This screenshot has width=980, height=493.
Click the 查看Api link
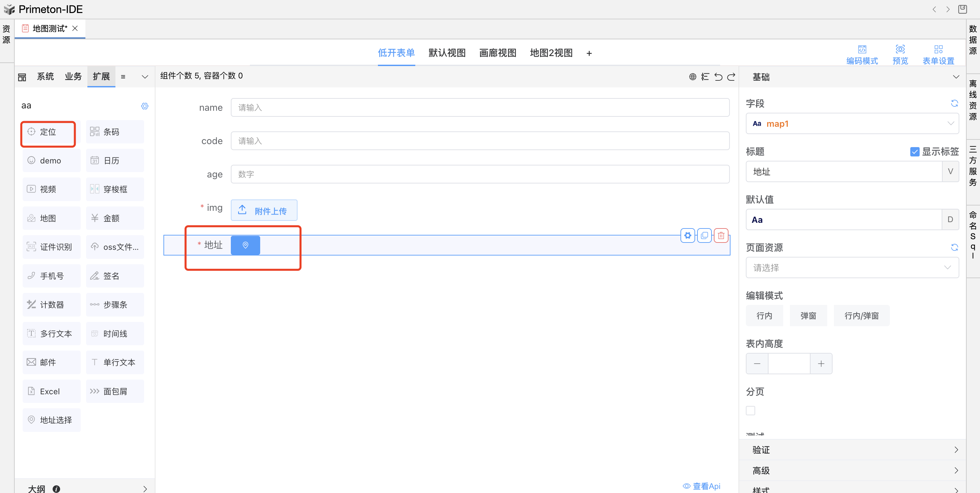pyautogui.click(x=701, y=486)
